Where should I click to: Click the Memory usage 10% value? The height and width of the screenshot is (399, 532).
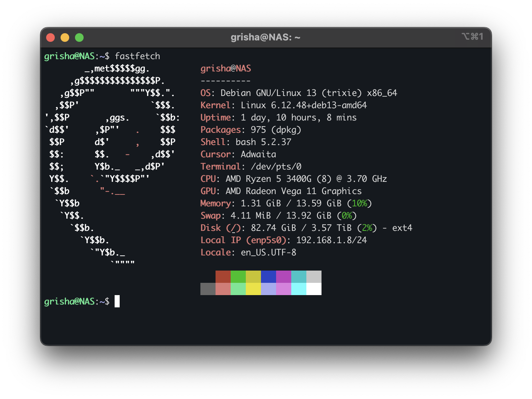click(x=359, y=203)
